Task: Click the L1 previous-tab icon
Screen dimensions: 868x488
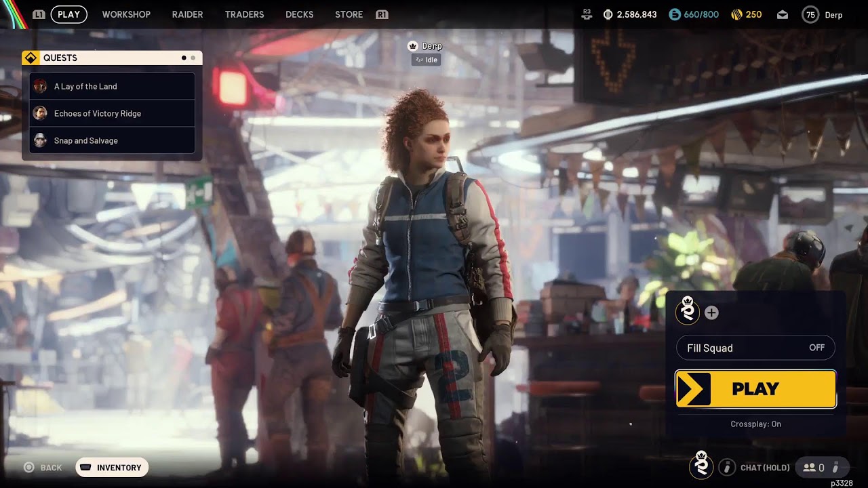Action: pos(39,14)
